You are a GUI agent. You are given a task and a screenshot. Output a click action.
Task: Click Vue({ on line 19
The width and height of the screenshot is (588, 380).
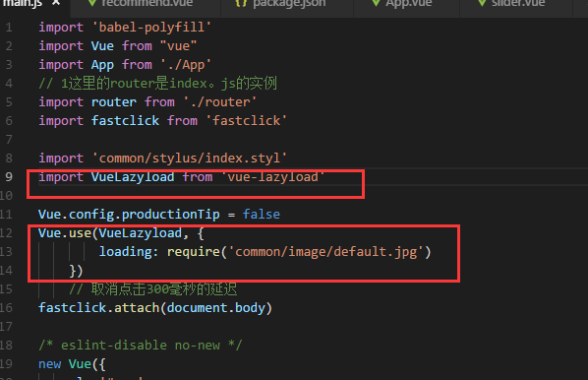pyautogui.click(x=88, y=364)
